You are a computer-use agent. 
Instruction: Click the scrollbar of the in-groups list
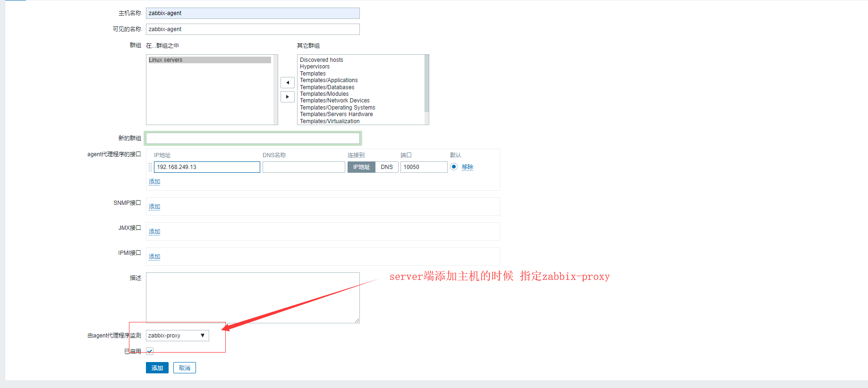pos(275,90)
